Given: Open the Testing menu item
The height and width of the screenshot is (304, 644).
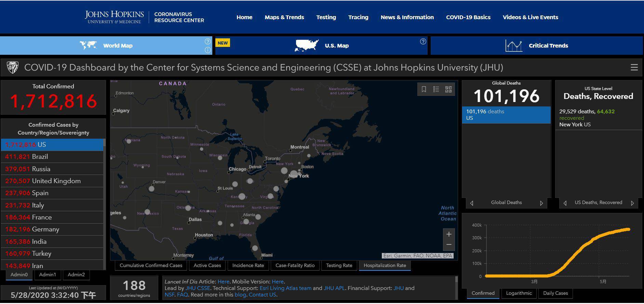Looking at the screenshot, I should tap(326, 17).
